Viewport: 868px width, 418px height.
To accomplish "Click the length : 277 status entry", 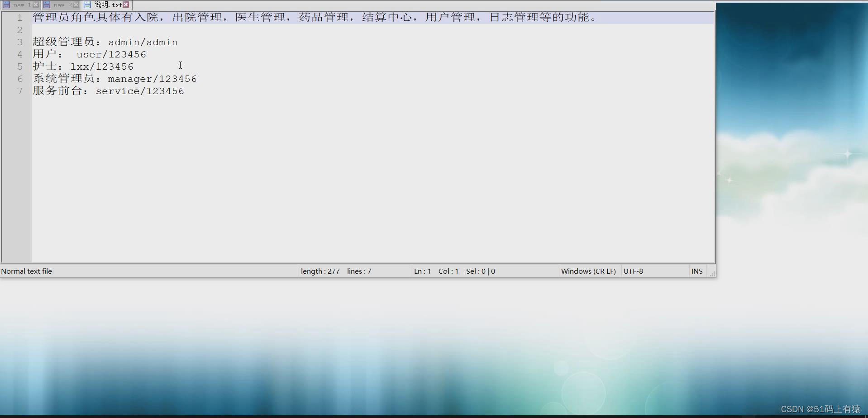I will tap(320, 271).
